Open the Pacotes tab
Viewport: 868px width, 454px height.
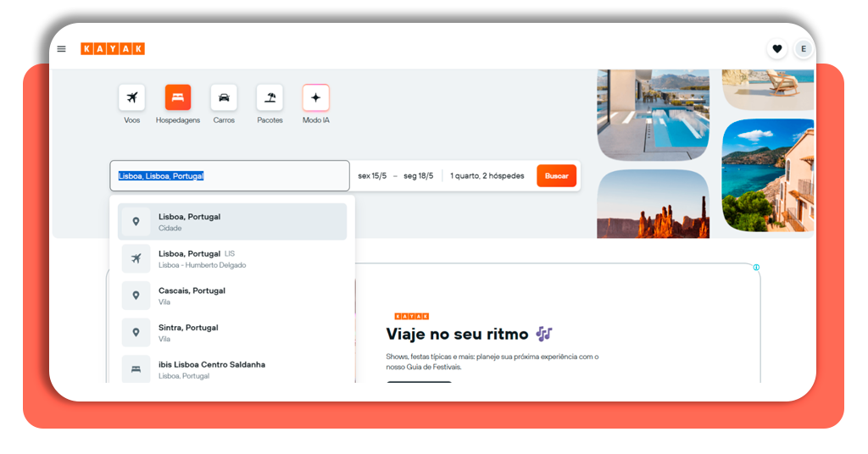coord(270,104)
